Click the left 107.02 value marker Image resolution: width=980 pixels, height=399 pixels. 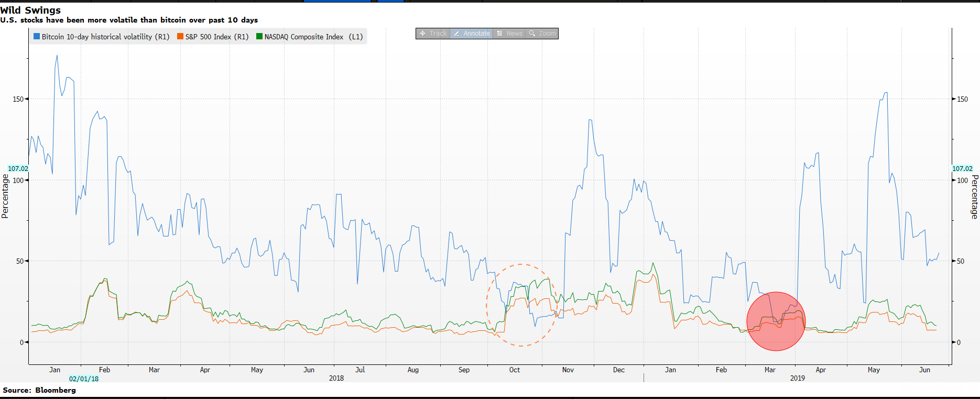(x=18, y=169)
